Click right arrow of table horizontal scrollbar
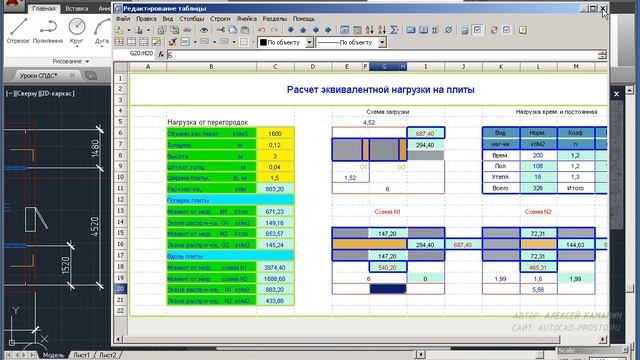The height and width of the screenshot is (360, 640). click(602, 339)
